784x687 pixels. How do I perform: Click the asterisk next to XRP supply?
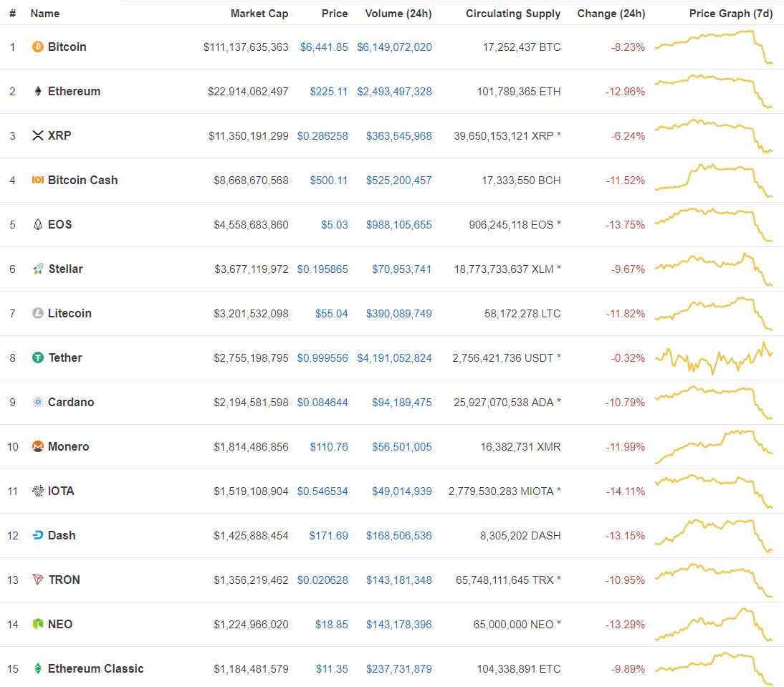point(558,135)
